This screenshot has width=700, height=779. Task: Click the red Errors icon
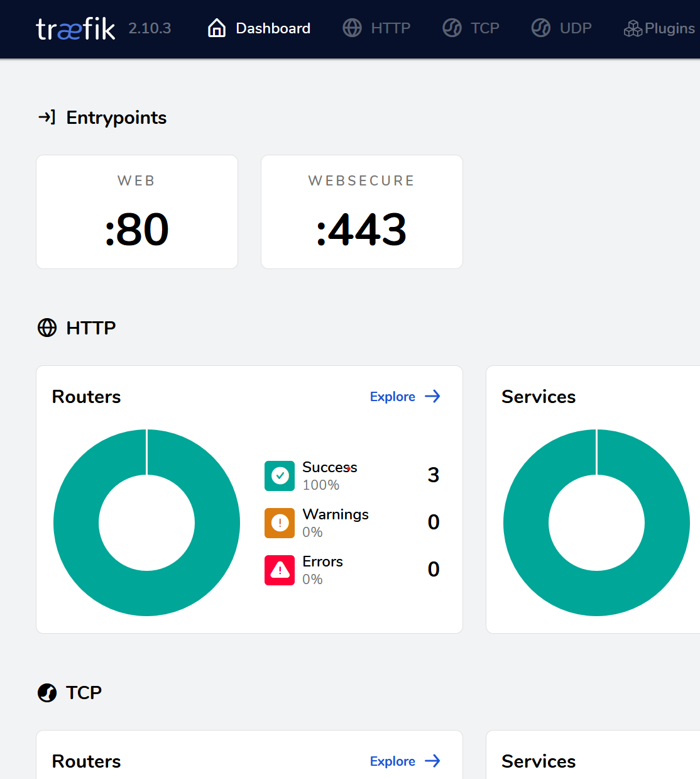point(280,570)
